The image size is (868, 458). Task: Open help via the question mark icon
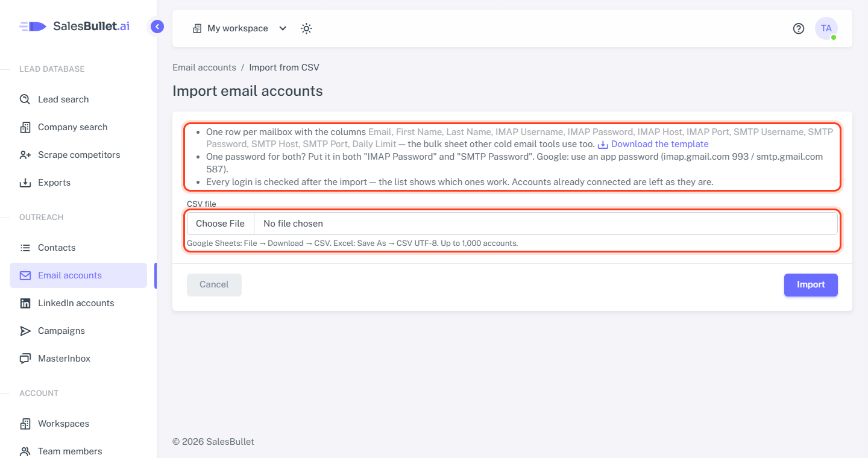pos(799,28)
